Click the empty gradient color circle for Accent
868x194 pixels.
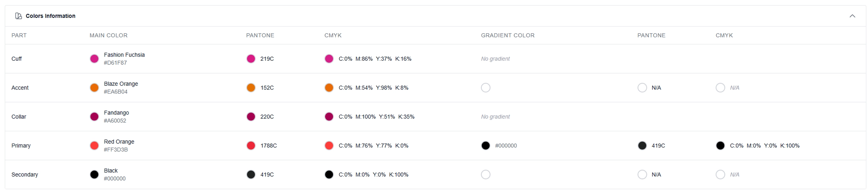click(486, 88)
